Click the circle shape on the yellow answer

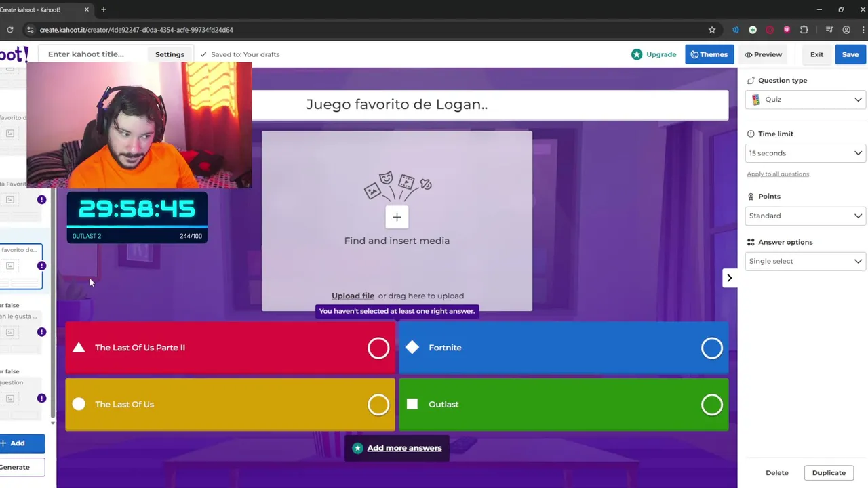pos(79,404)
